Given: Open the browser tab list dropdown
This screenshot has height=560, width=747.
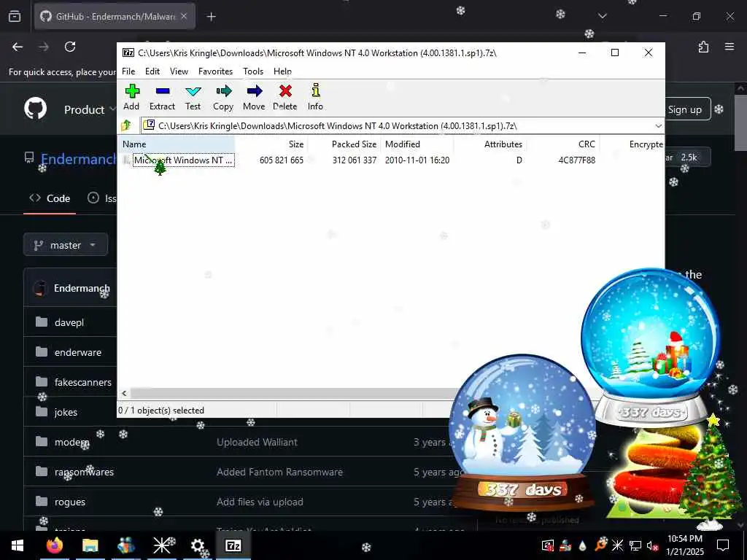Looking at the screenshot, I should [602, 16].
